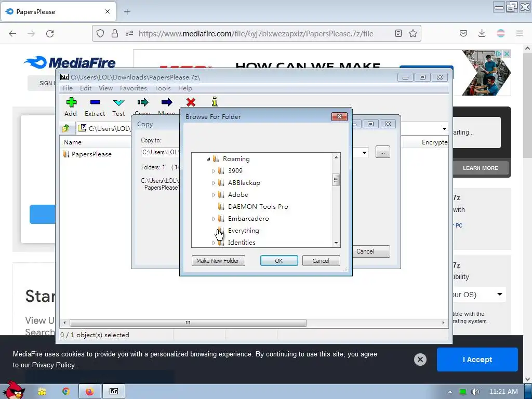Click the clock in the taskbar
Image resolution: width=532 pixels, height=399 pixels.
tap(503, 392)
